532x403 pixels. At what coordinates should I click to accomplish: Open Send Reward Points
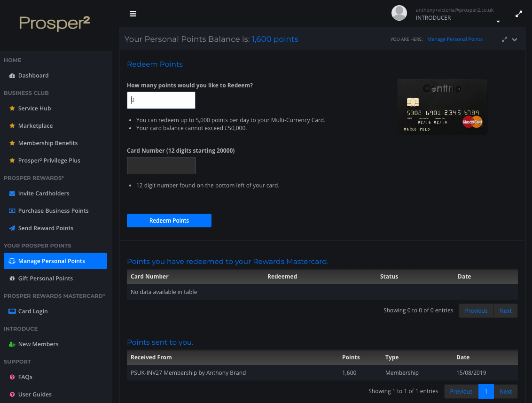[46, 228]
